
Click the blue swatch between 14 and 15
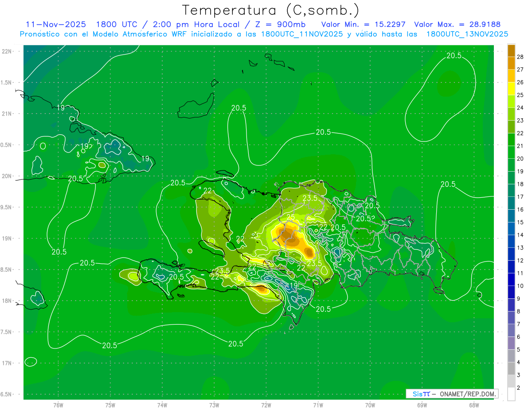tap(511, 229)
